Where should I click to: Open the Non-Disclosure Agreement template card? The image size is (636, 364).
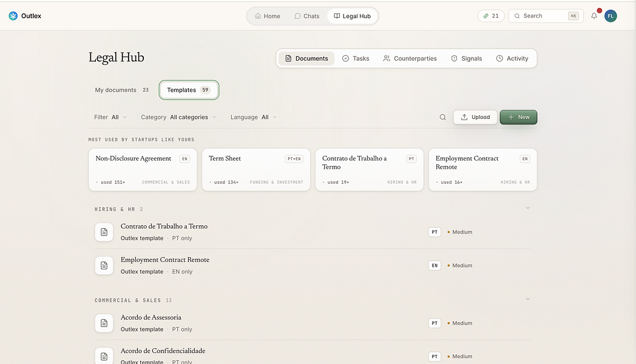pos(143,169)
